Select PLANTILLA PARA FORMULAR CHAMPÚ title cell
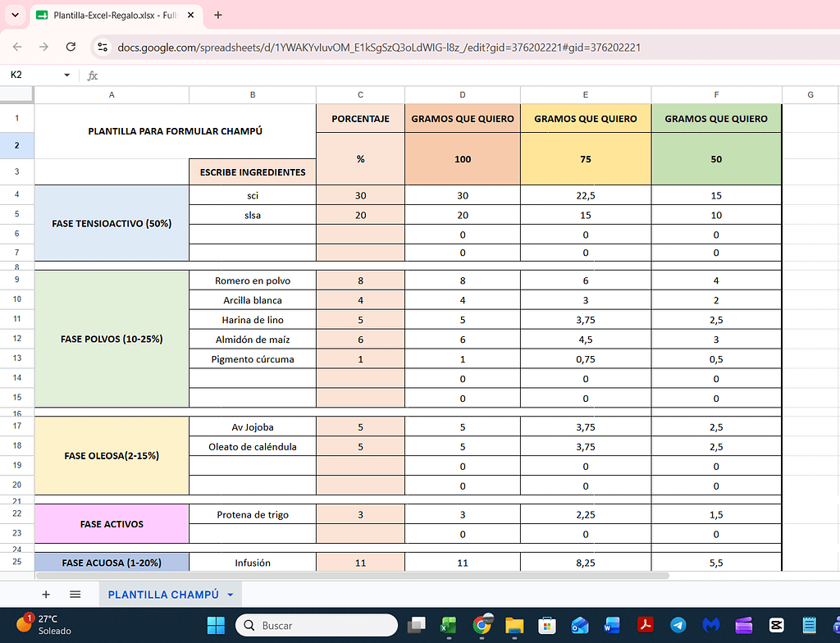Screen dimensions: 840x643 coord(176,131)
